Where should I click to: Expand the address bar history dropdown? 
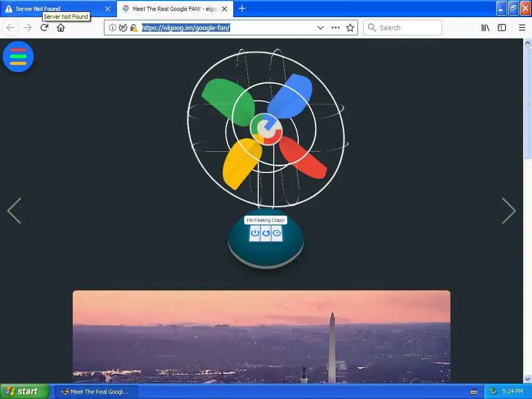320,28
